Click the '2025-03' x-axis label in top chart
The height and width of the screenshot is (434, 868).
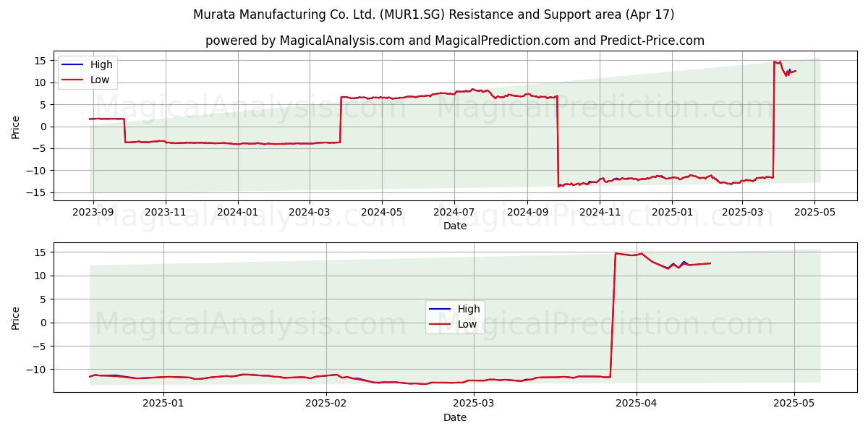(x=743, y=212)
